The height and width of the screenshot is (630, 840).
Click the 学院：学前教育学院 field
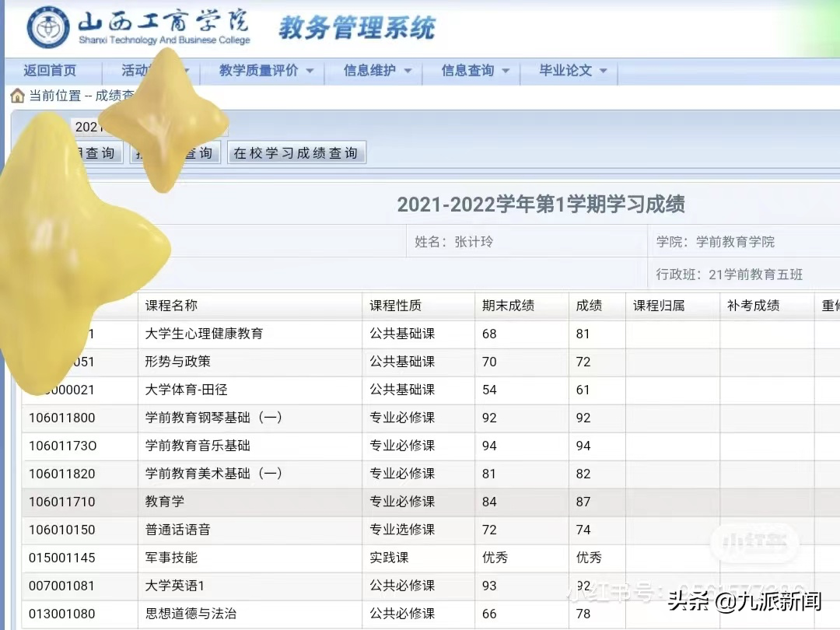pyautogui.click(x=716, y=242)
